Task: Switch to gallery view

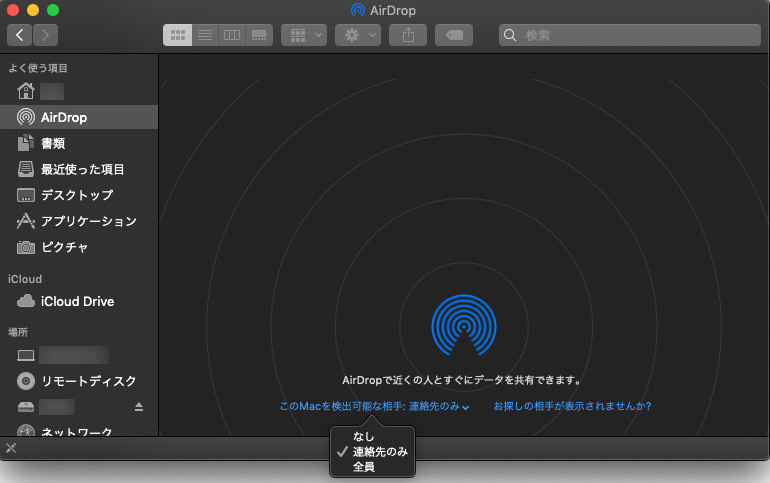Action: (259, 35)
